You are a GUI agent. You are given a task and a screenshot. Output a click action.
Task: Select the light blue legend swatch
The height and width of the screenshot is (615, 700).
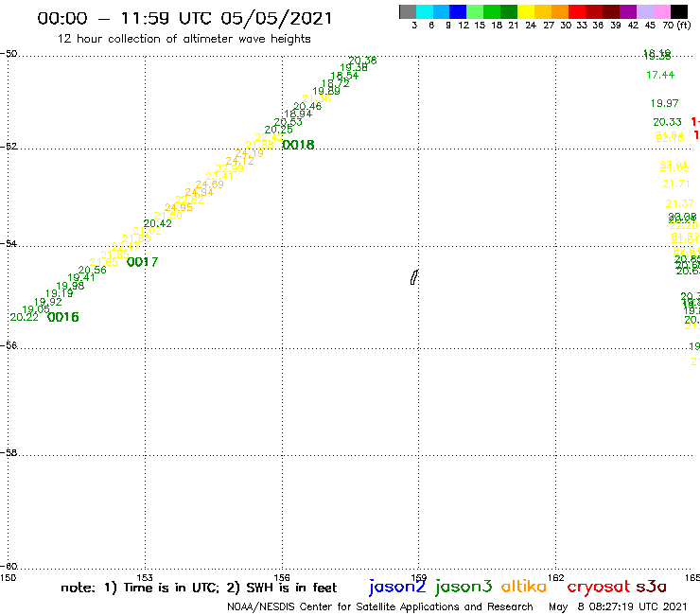point(441,11)
